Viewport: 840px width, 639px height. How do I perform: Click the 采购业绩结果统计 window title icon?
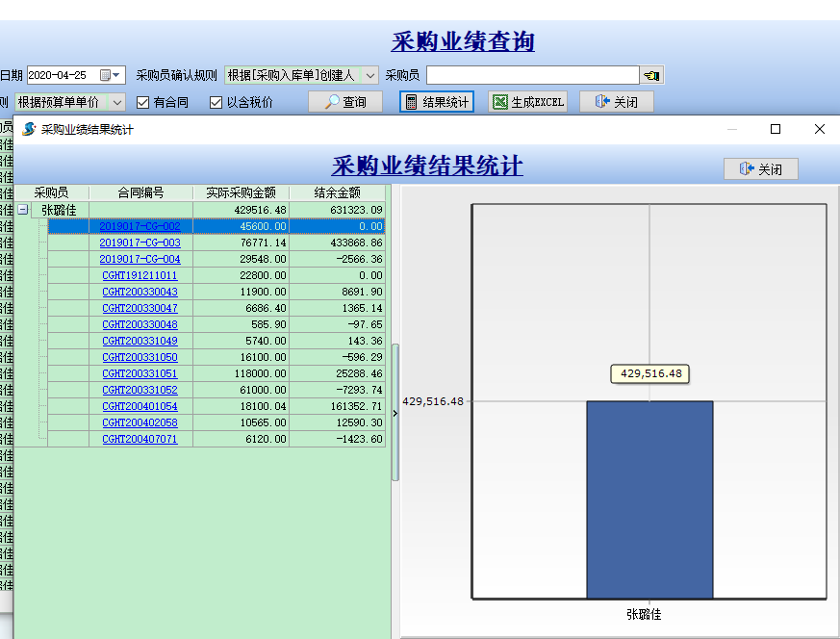click(28, 129)
